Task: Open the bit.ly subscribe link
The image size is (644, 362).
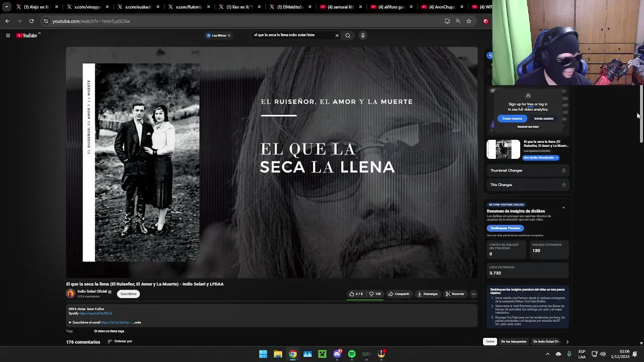Action: 116,322
